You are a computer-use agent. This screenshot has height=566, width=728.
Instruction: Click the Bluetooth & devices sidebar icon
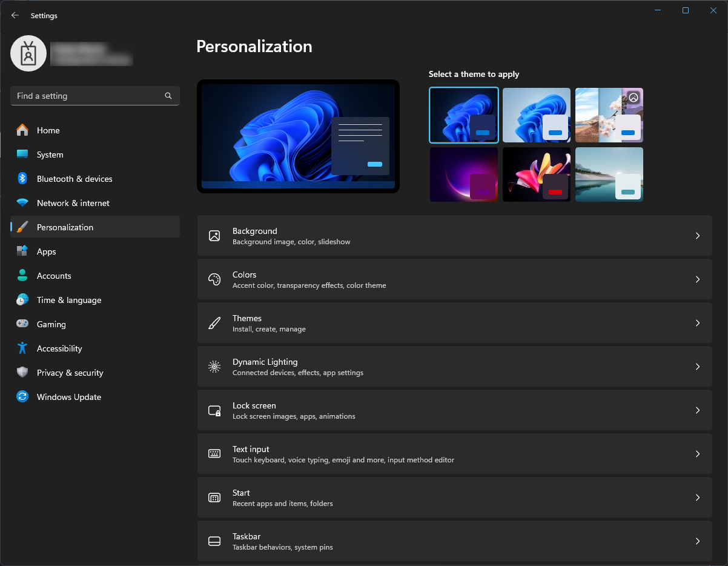point(22,179)
